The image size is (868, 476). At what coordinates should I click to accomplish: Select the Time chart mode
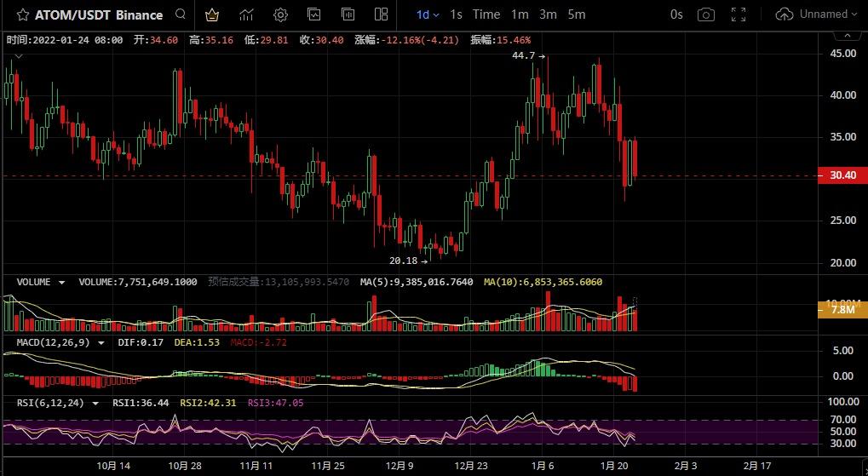click(x=486, y=14)
